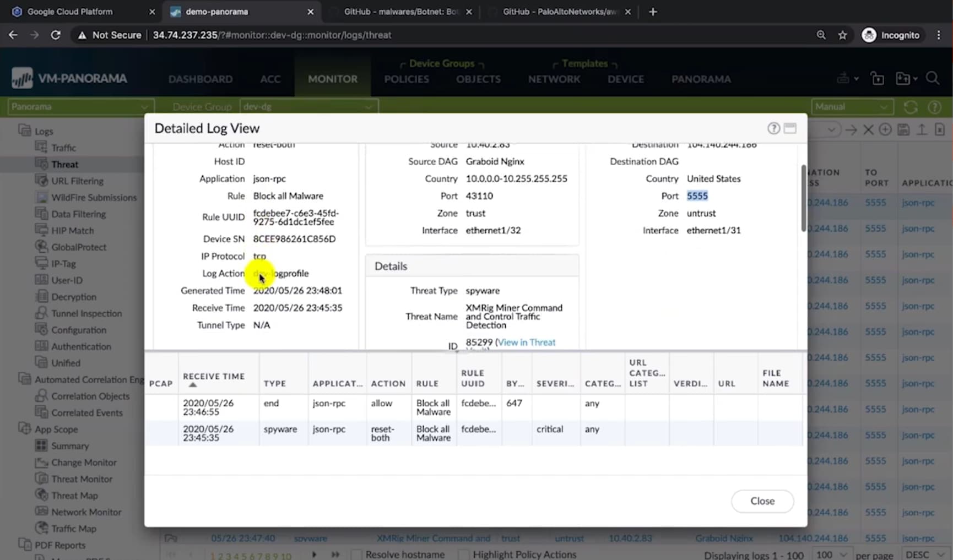The width and height of the screenshot is (953, 560).
Task: Click the Device SN value 8CEE986261C856D
Action: pyautogui.click(x=294, y=239)
